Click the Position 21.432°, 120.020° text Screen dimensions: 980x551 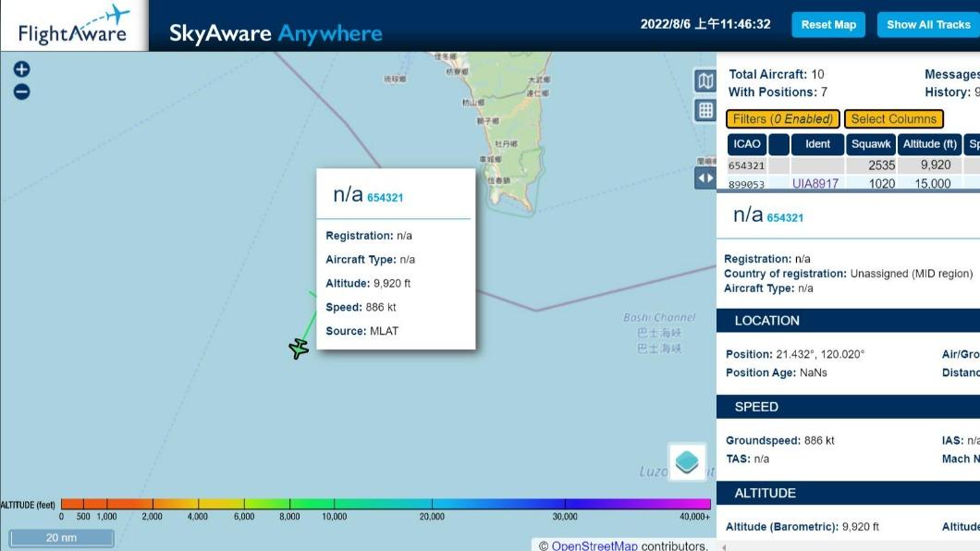point(795,354)
